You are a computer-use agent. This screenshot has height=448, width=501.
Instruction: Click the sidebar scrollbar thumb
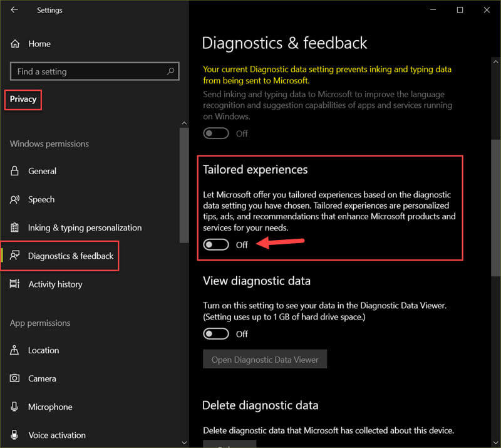[x=184, y=185]
